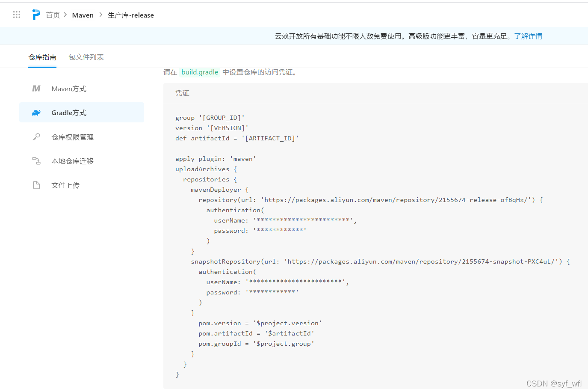Switch to 包文件列表 tab
This screenshot has width=588, height=392.
pyautogui.click(x=86, y=57)
